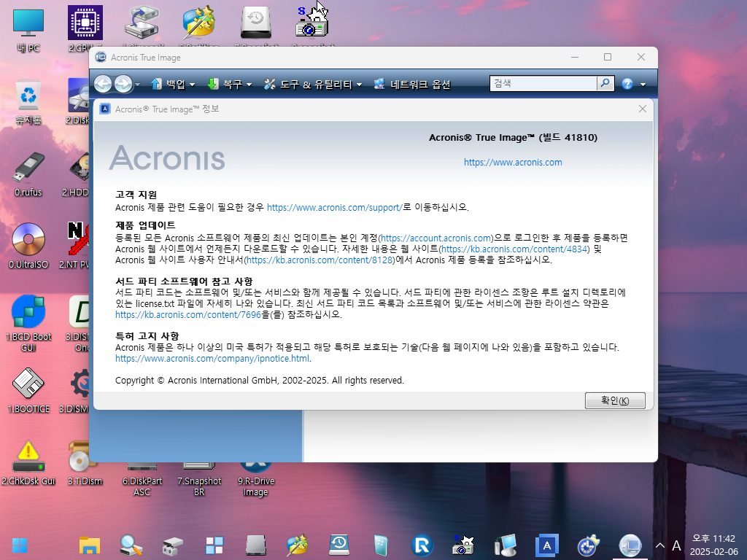Open the magnifier search tool on taskbar
The image size is (747, 560).
(x=131, y=545)
